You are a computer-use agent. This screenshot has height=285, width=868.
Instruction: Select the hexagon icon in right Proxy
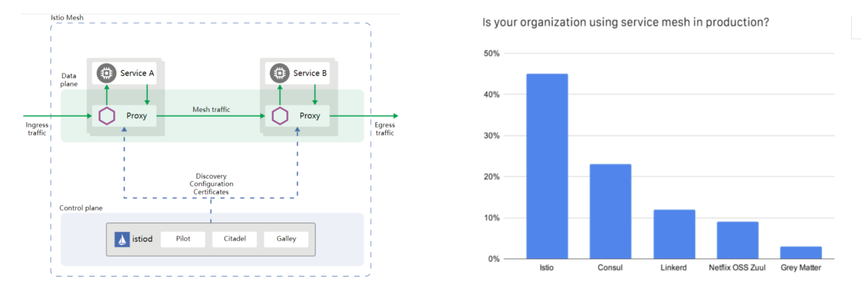(280, 116)
